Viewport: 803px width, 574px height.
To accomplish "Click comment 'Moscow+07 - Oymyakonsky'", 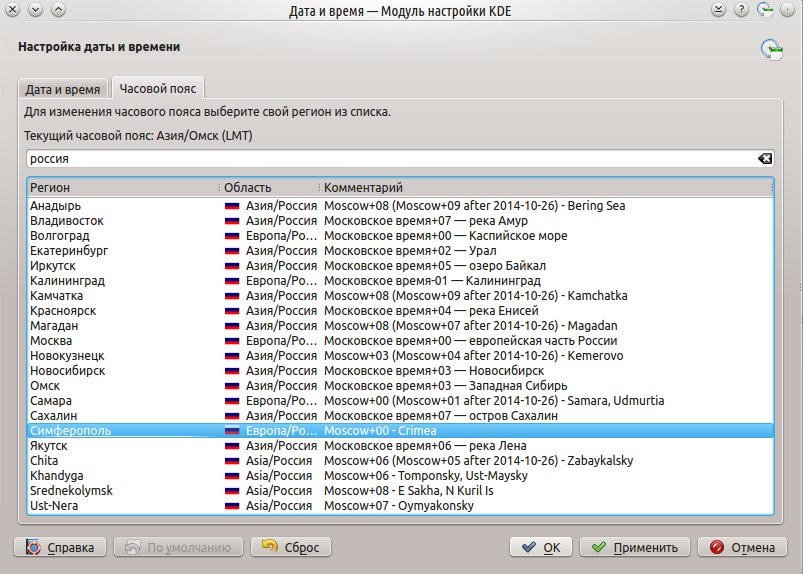I will pos(398,506).
